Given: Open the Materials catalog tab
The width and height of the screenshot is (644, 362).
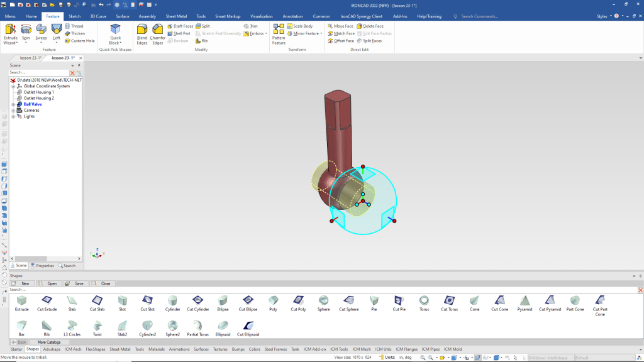Looking at the screenshot, I should pos(157,349).
